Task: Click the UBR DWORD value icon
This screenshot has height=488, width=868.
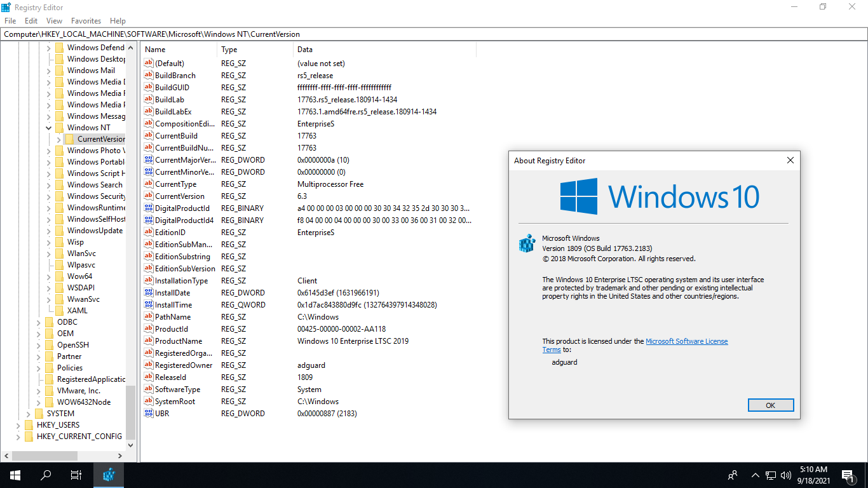Action: 149,414
